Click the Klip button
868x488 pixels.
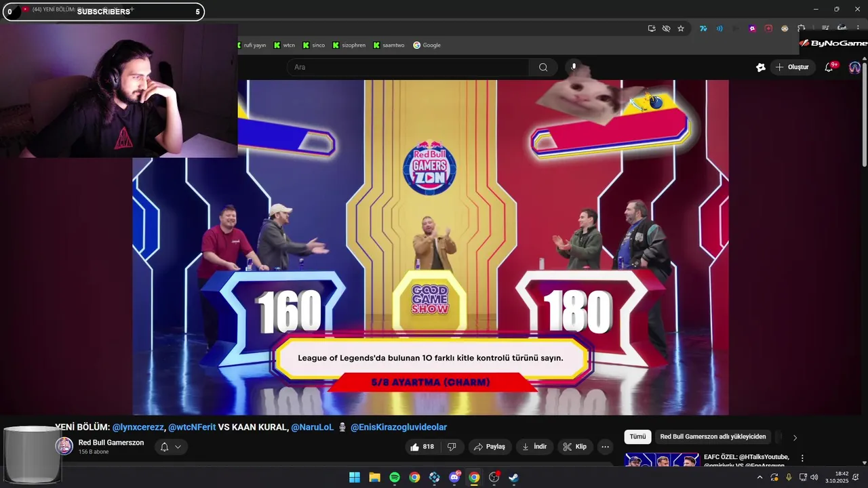point(575,447)
